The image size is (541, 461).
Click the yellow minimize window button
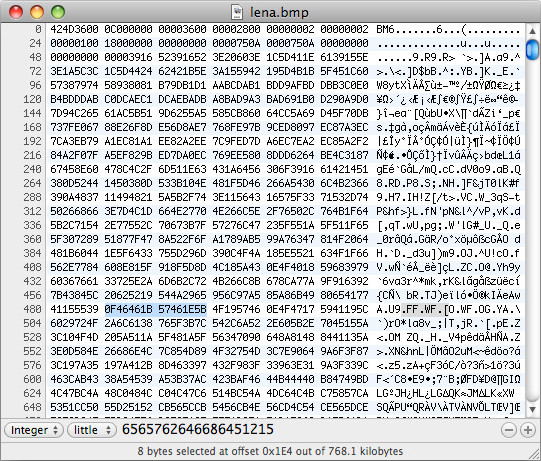37,12
